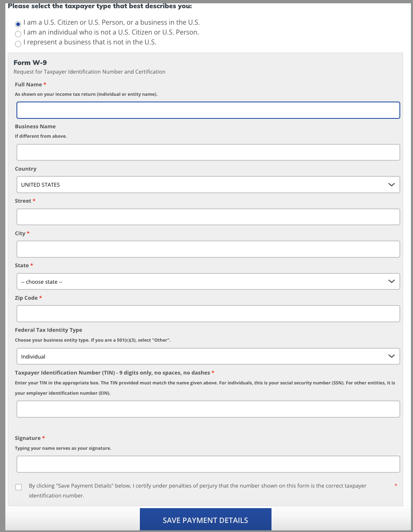This screenshot has width=413, height=532.
Task: Click the State dropdown arrow
Action: tap(391, 281)
